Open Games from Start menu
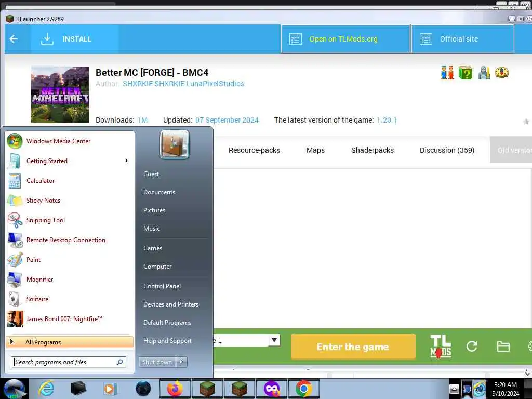The image size is (532, 399). [153, 248]
